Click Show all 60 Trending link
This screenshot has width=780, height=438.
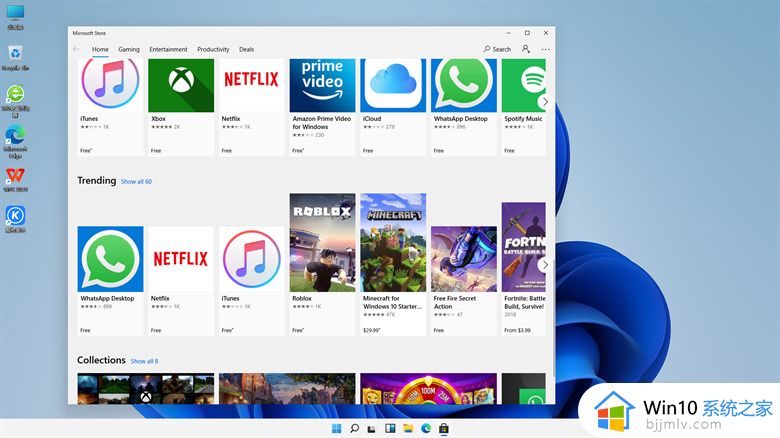pyautogui.click(x=136, y=182)
